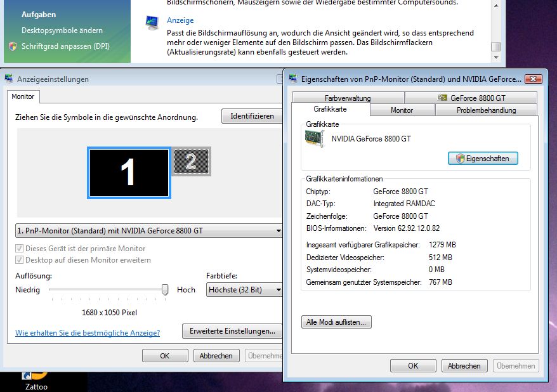Click the Identifizieren button
The height and width of the screenshot is (392, 557).
click(252, 116)
